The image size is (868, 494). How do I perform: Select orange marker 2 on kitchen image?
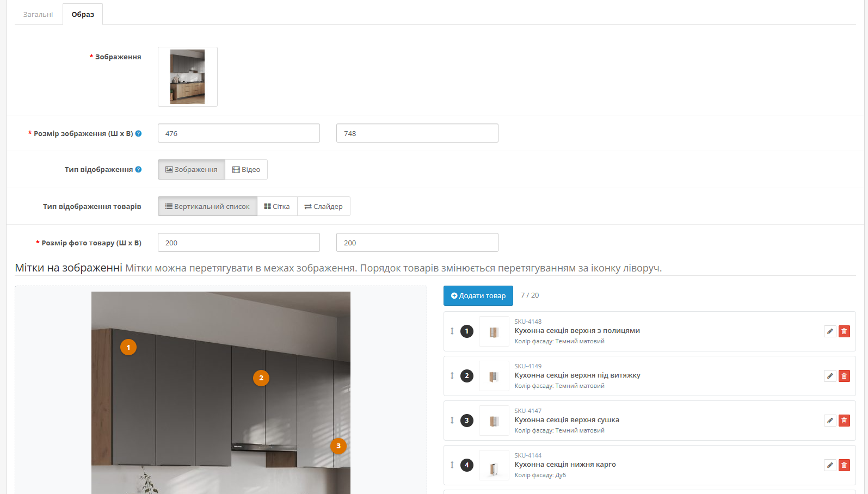click(261, 378)
